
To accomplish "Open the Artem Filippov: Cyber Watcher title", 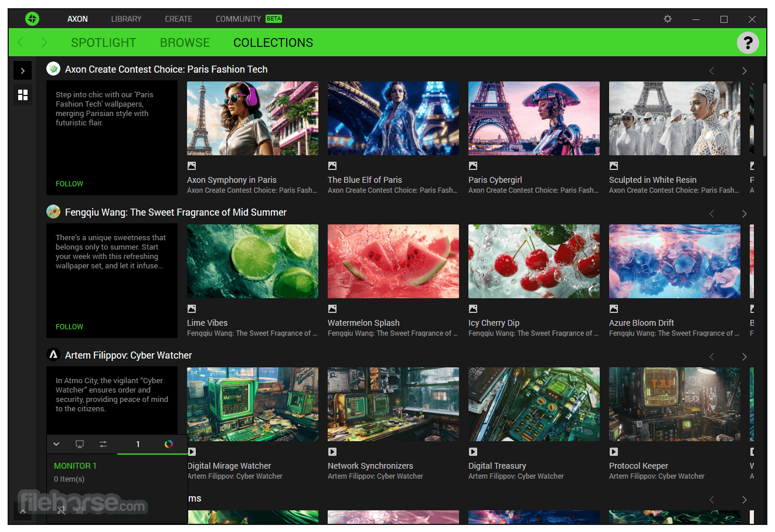I will point(128,355).
